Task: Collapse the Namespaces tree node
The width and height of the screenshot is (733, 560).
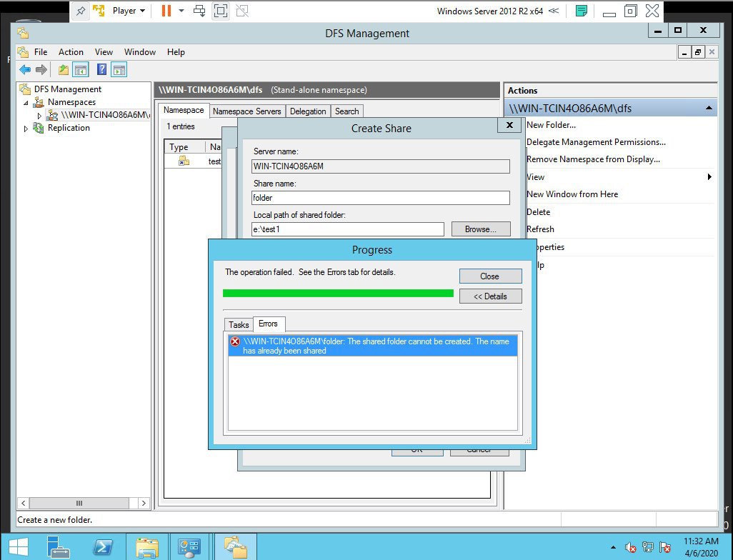Action: [x=26, y=102]
